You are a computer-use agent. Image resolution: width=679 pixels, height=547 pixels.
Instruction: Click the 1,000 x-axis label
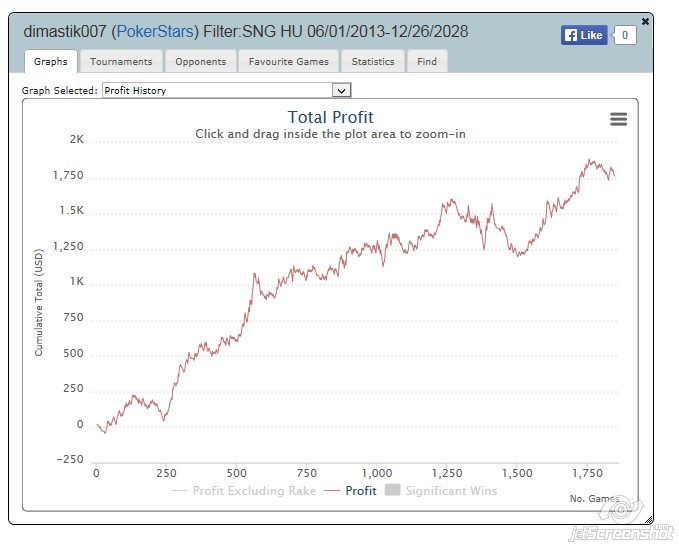tap(377, 473)
